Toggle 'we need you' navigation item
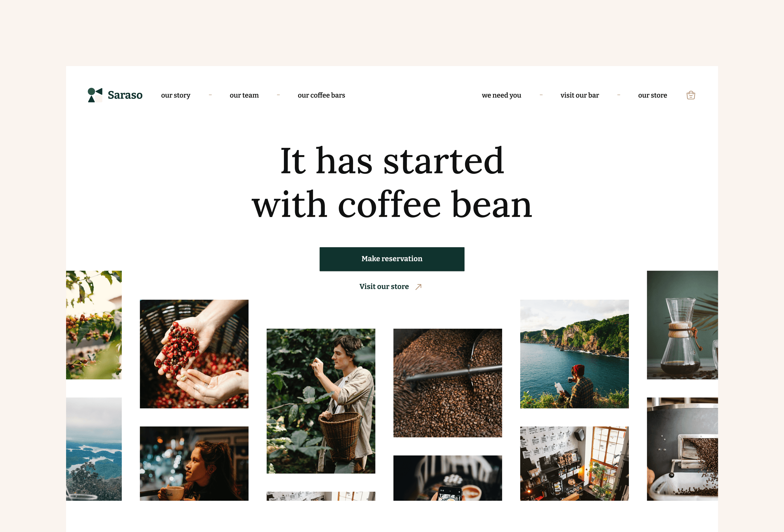This screenshot has width=784, height=532. [x=501, y=94]
